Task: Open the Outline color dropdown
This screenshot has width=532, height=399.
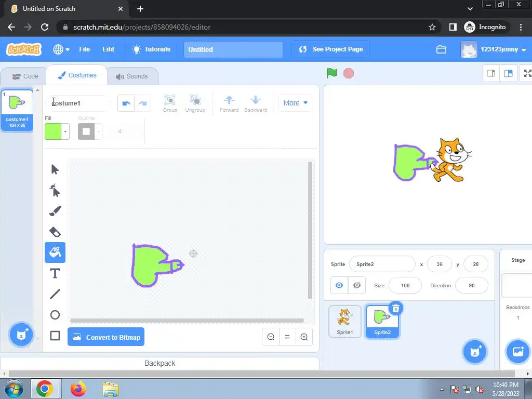Action: tap(98, 131)
